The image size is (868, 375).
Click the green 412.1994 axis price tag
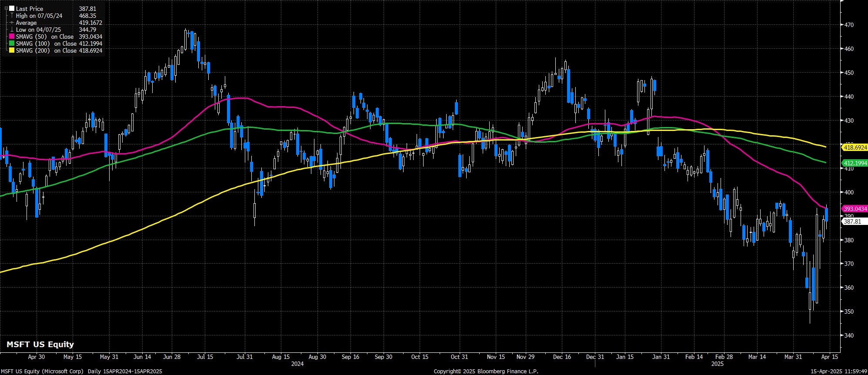click(x=855, y=163)
